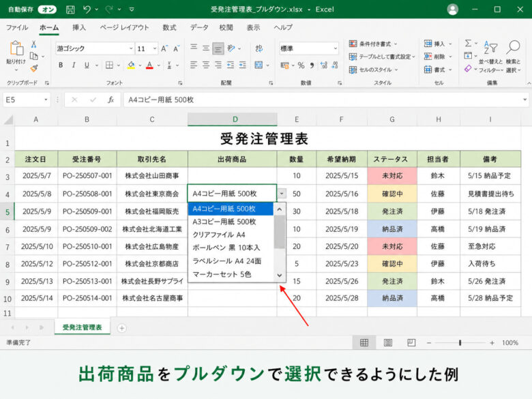Open the データ ribbon tab
Image resolution: width=532 pixels, height=399 pixels.
[199, 27]
